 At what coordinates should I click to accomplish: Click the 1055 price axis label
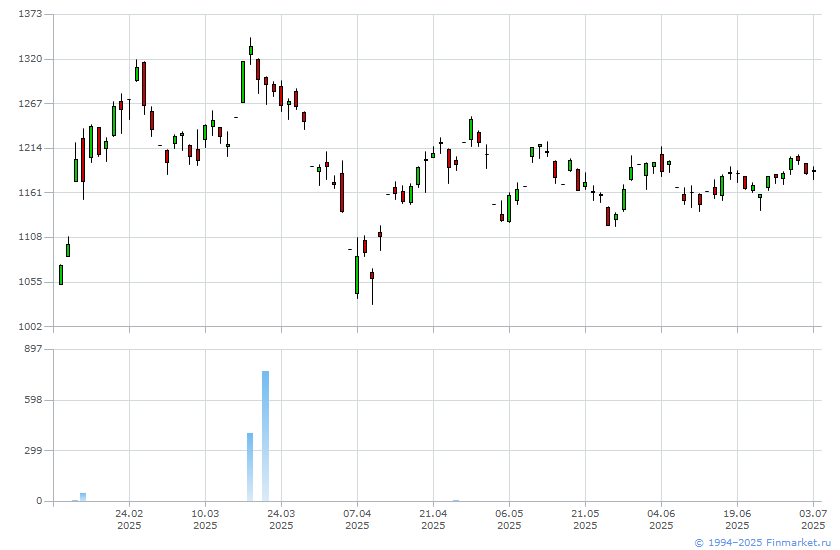point(30,282)
